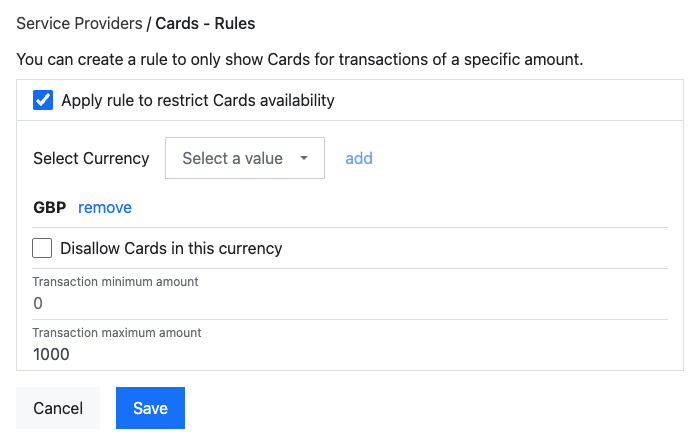Click the 'Apply rule to restrict Cards availability' label

coord(197,100)
